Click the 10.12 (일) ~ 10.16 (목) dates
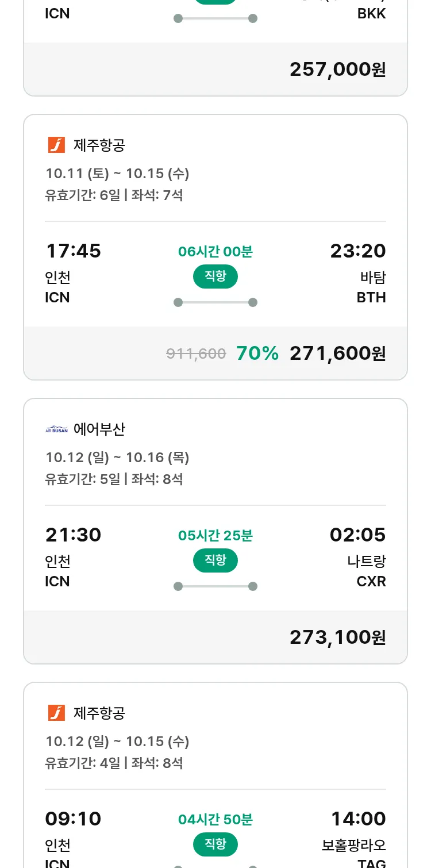This screenshot has height=868, width=431. click(117, 458)
